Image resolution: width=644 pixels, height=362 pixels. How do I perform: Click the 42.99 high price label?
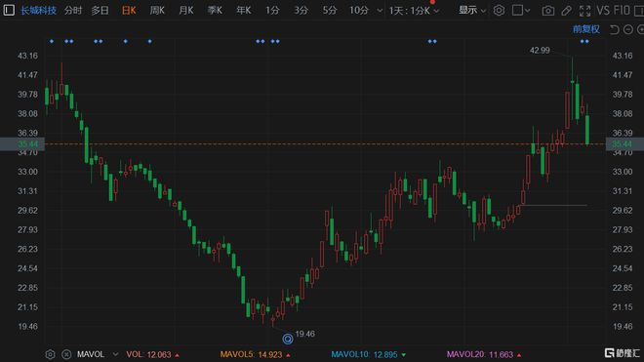(540, 50)
